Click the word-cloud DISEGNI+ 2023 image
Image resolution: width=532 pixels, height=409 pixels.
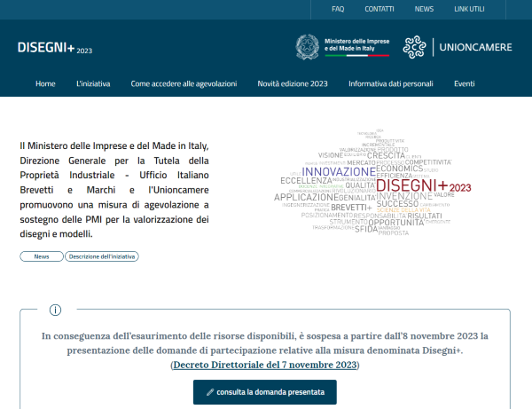point(372,183)
